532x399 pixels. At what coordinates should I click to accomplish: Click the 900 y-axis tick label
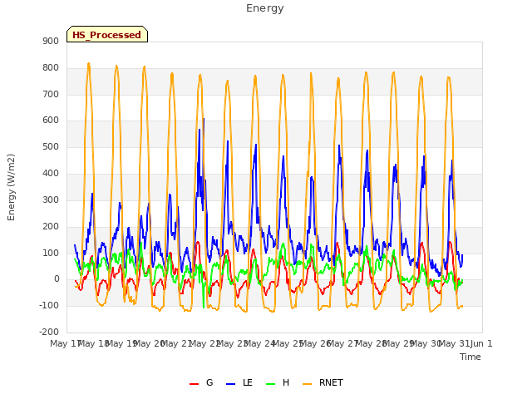click(x=51, y=41)
